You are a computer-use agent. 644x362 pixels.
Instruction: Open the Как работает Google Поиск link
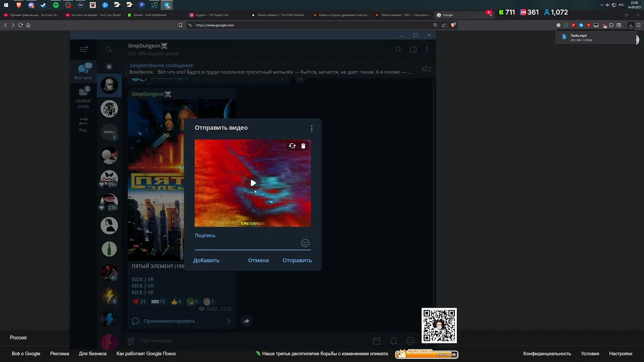tap(146, 354)
